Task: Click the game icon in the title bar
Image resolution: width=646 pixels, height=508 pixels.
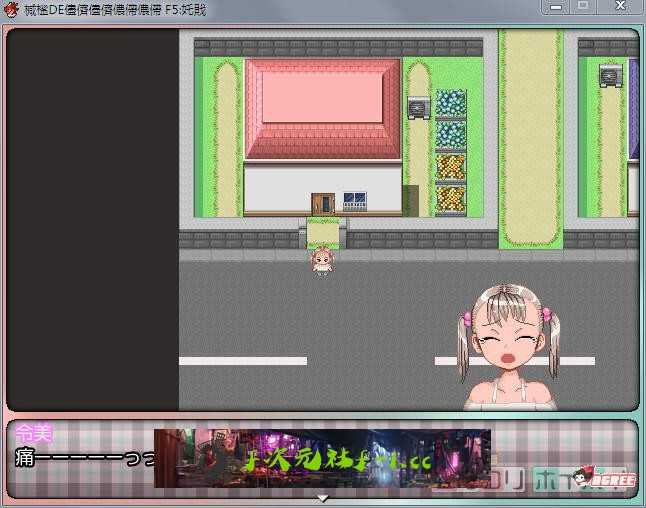Action: click(x=12, y=9)
